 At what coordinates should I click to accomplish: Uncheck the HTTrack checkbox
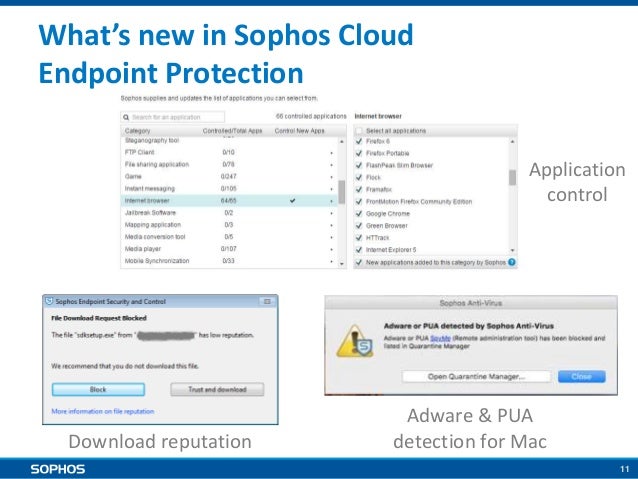[x=359, y=238]
